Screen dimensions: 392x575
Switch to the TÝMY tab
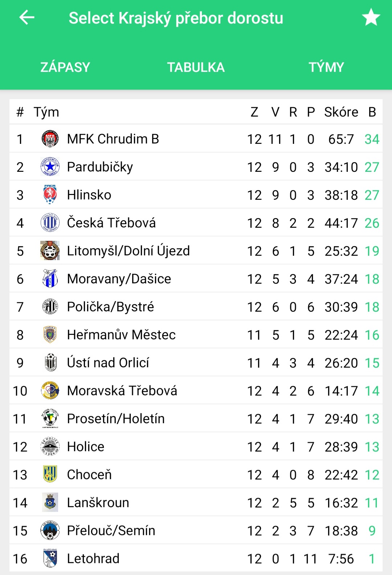click(326, 67)
